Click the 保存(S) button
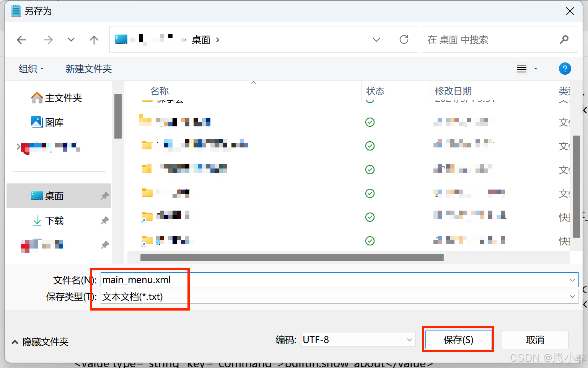 (x=458, y=340)
